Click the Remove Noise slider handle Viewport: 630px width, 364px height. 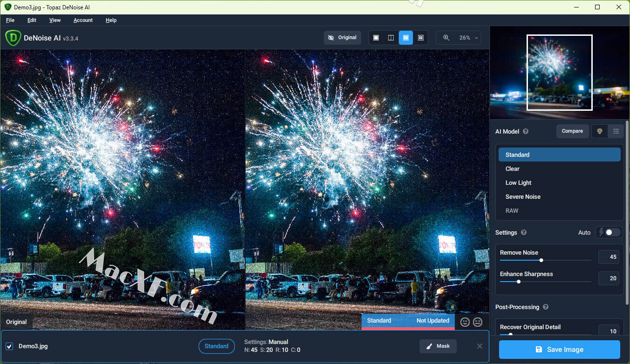click(541, 260)
